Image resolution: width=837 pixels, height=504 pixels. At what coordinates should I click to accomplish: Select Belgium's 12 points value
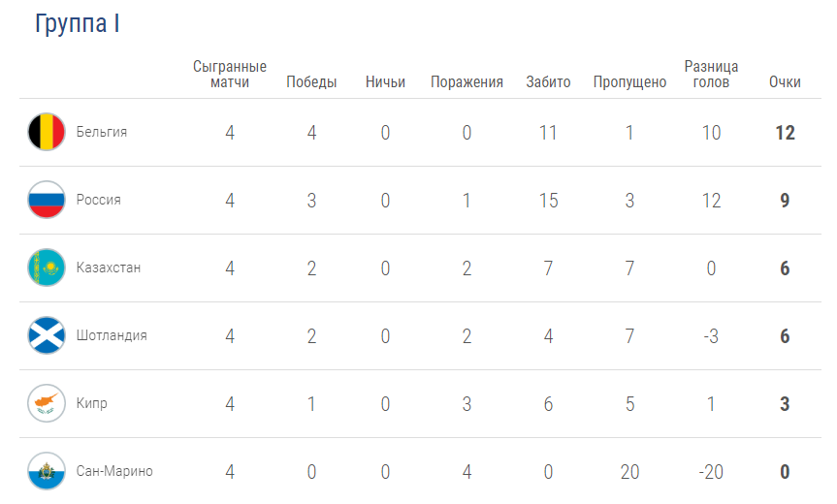pyautogui.click(x=785, y=132)
